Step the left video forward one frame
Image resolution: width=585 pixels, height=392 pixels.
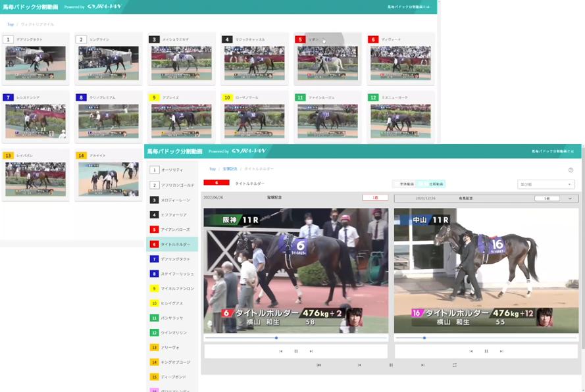pos(311,351)
